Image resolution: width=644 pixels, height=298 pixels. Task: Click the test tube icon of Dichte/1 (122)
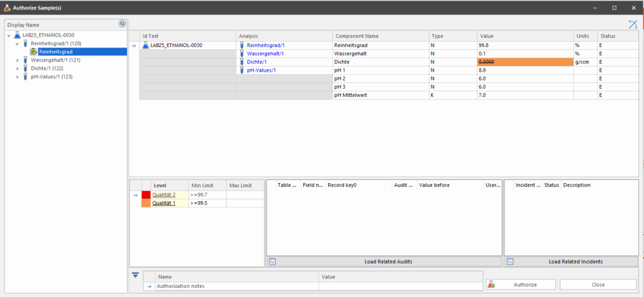(25, 68)
